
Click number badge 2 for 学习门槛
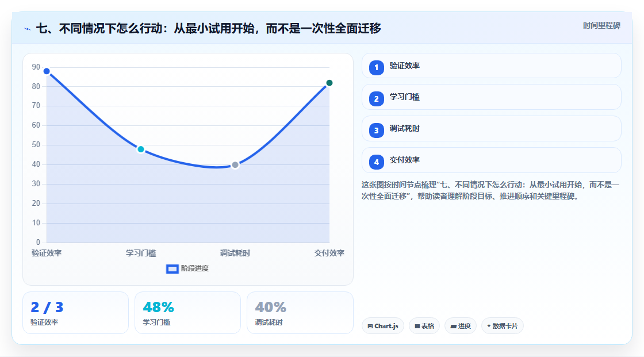(376, 99)
